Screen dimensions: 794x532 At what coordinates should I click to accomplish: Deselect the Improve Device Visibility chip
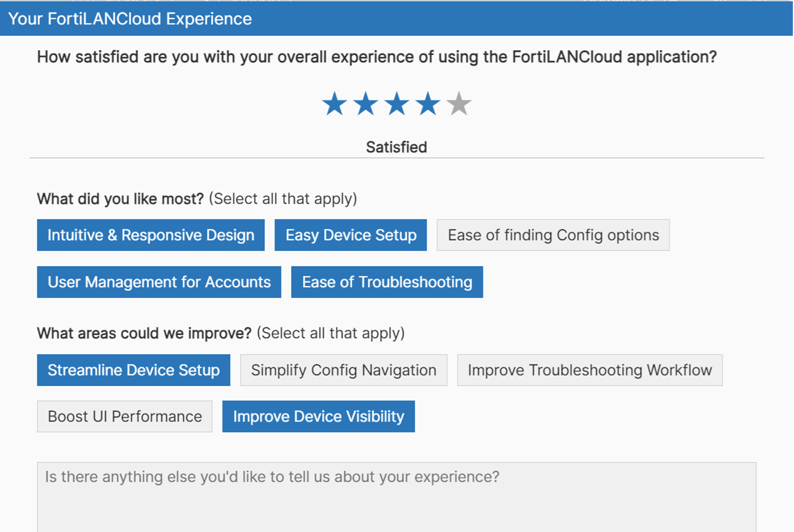click(x=319, y=416)
